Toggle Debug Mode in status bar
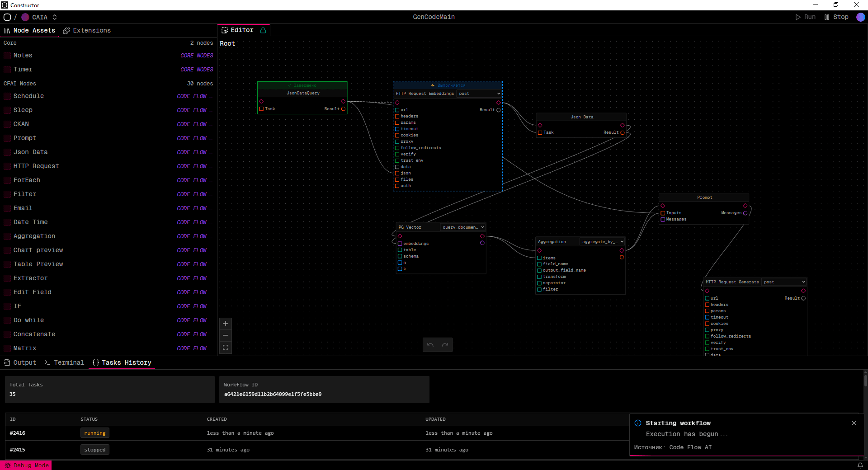Viewport: 868px width, 470px height. click(x=26, y=465)
